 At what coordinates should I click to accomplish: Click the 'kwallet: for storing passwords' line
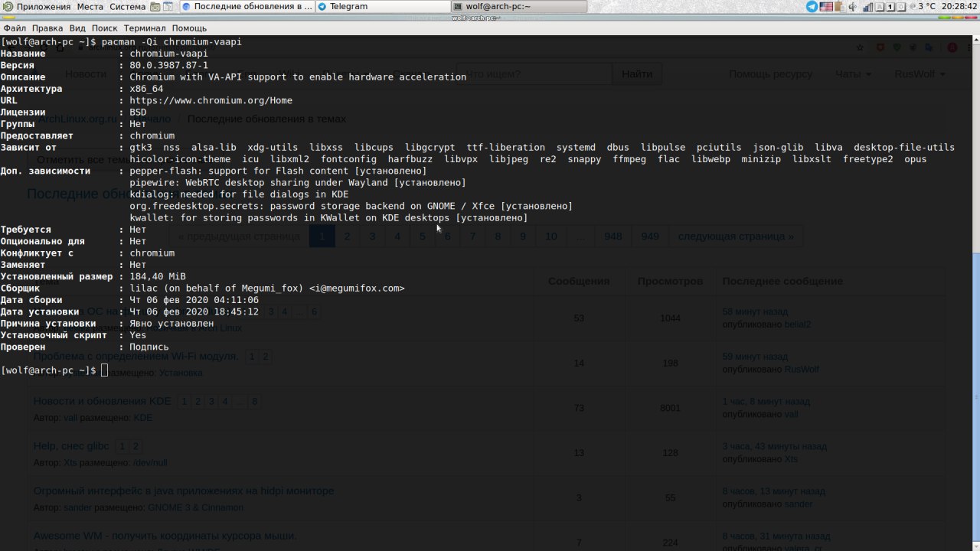(328, 218)
